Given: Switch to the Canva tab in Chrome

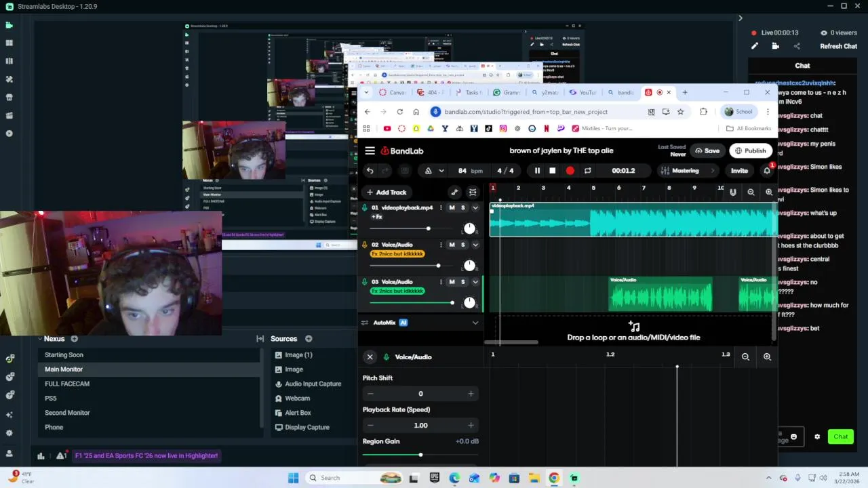Looking at the screenshot, I should pyautogui.click(x=393, y=92).
